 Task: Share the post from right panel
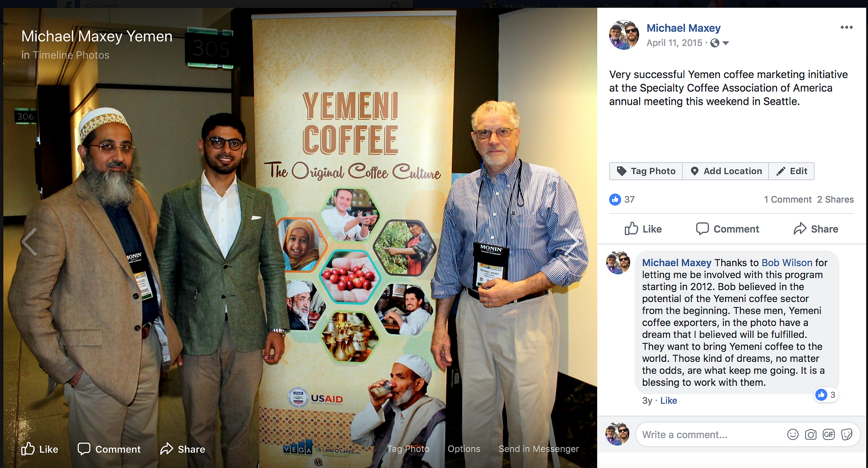point(815,229)
